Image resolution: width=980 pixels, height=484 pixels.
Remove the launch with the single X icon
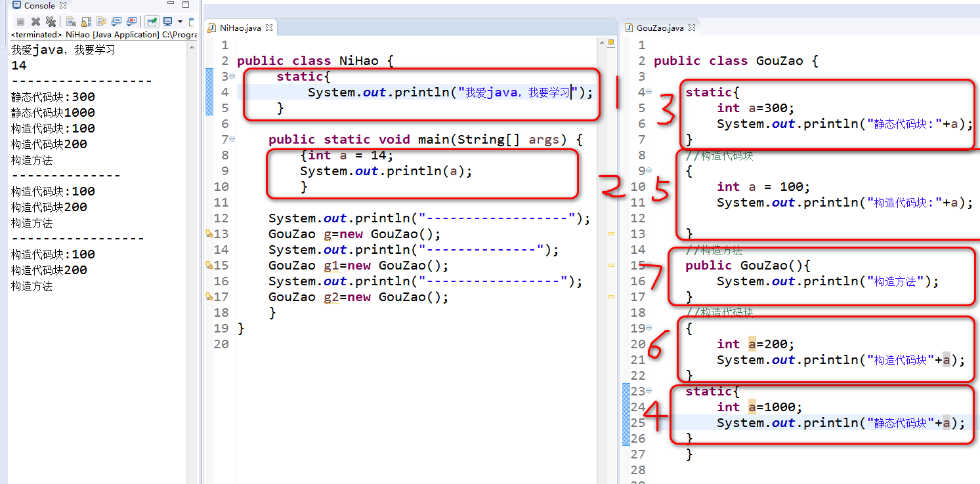click(x=35, y=22)
